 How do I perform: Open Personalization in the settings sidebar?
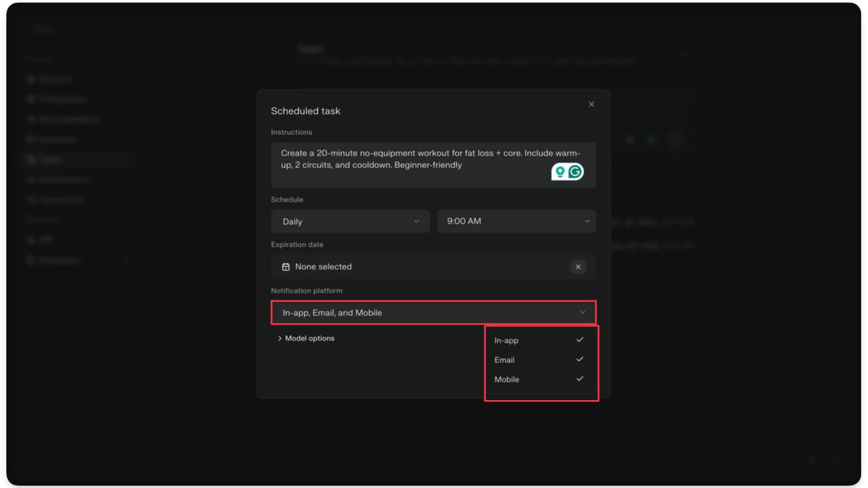(x=68, y=119)
